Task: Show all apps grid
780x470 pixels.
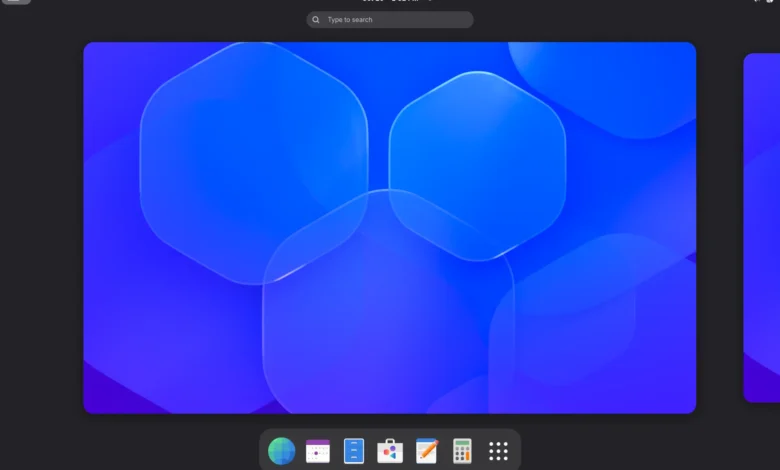Action: [x=498, y=451]
